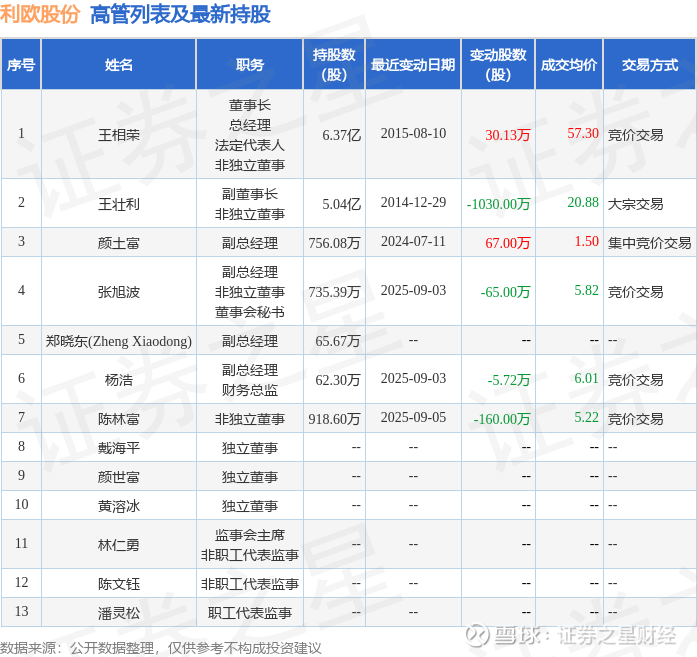This screenshot has width=697, height=657.
Task: Select the name 陈林富
Action: click(x=119, y=419)
